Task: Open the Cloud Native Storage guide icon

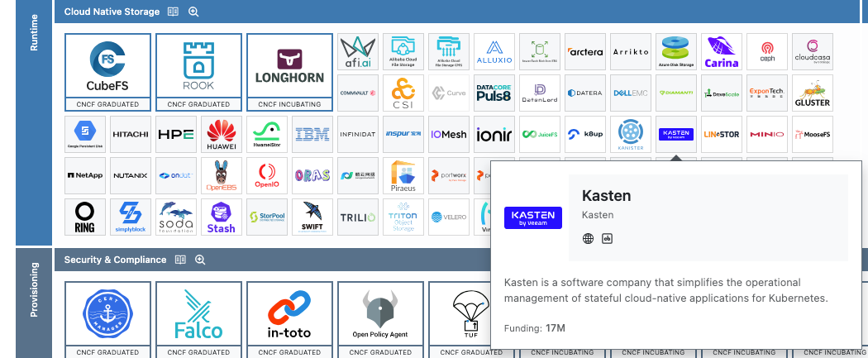Action: tap(173, 12)
